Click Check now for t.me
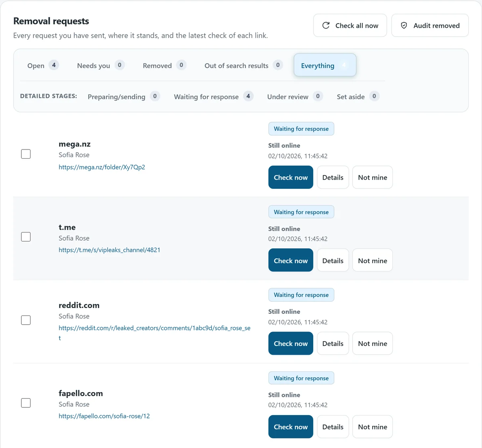 [291, 260]
